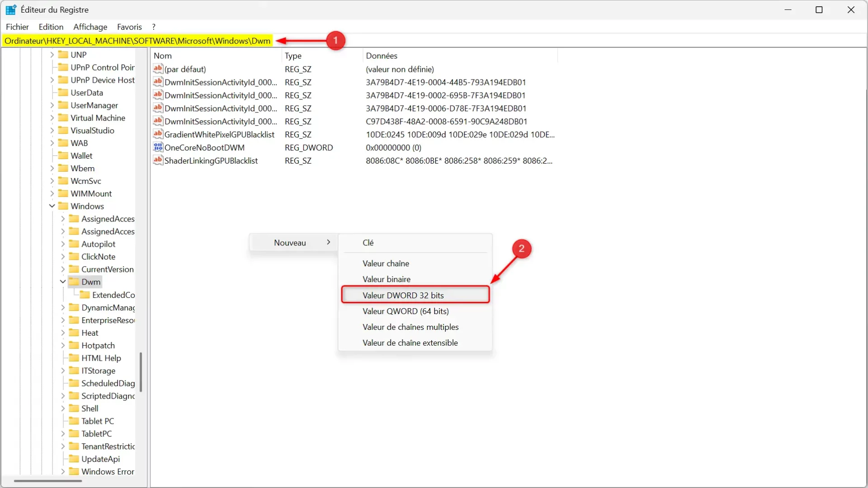Click the WAB folder icon
Image resolution: width=868 pixels, height=488 pixels.
point(63,143)
